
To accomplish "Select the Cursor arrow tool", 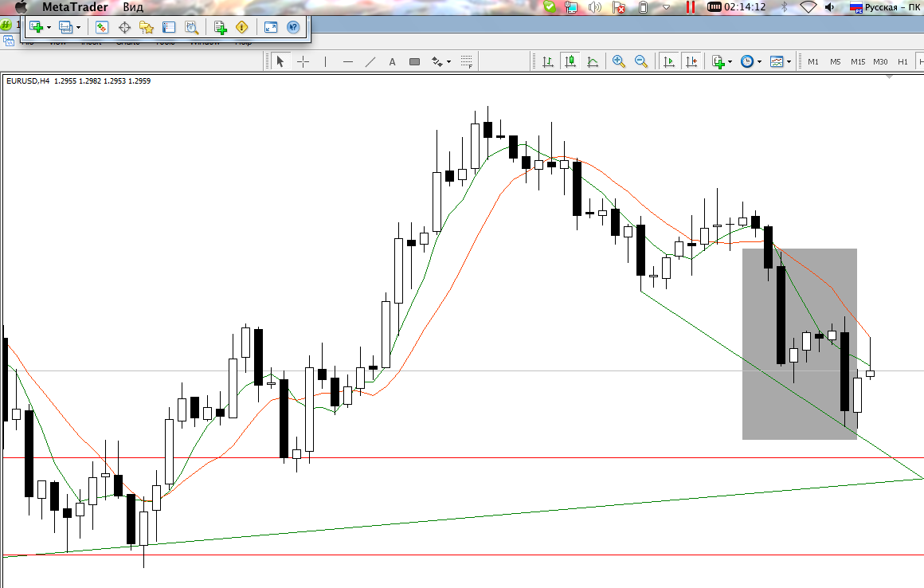I will [x=280, y=61].
